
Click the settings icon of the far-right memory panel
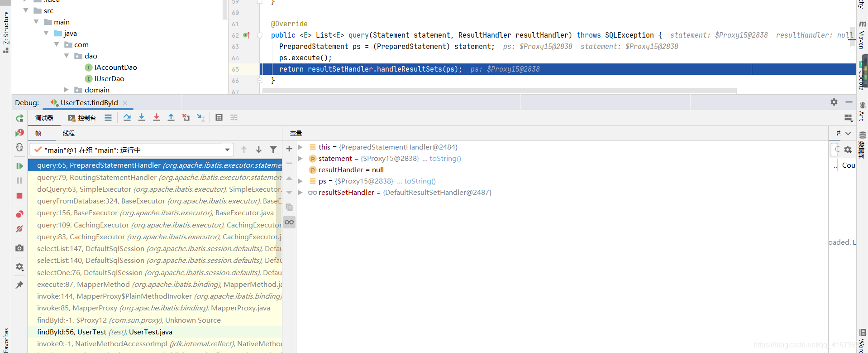click(848, 150)
